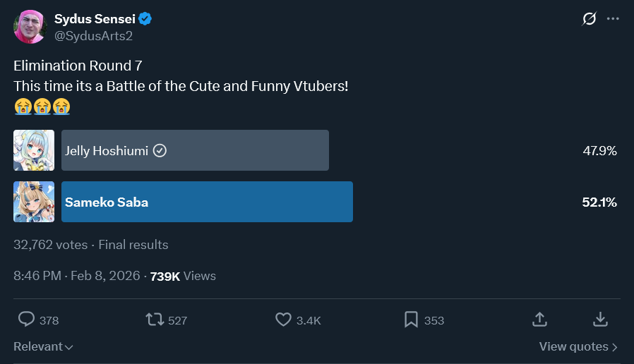Open the @SydusArts2 handle link

93,35
